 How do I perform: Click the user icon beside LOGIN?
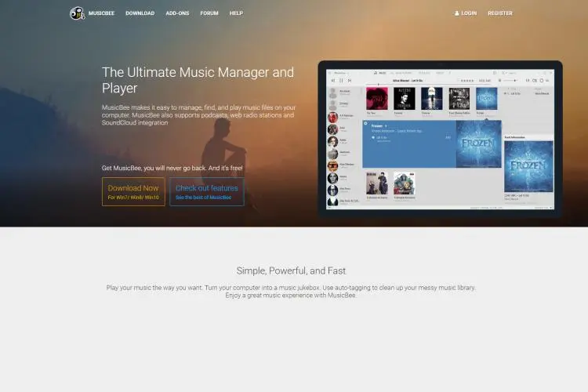[457, 13]
